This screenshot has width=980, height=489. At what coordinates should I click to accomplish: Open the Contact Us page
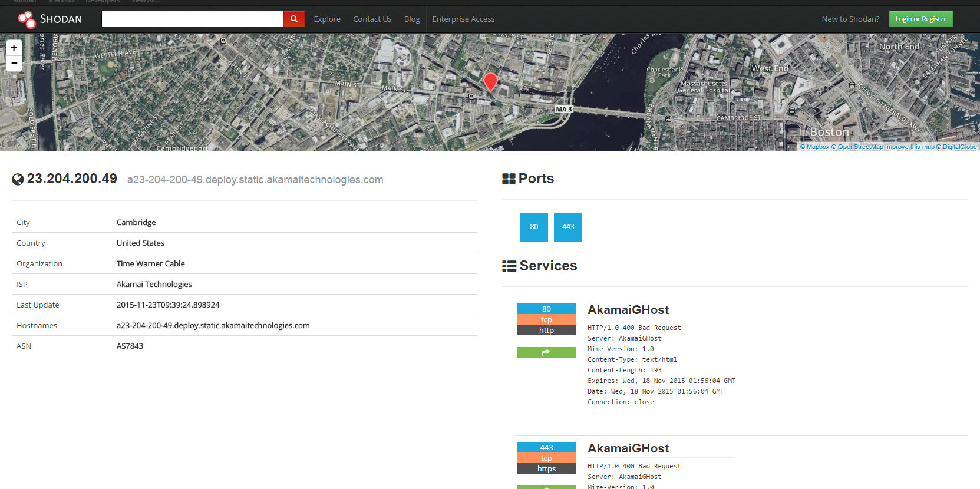372,19
